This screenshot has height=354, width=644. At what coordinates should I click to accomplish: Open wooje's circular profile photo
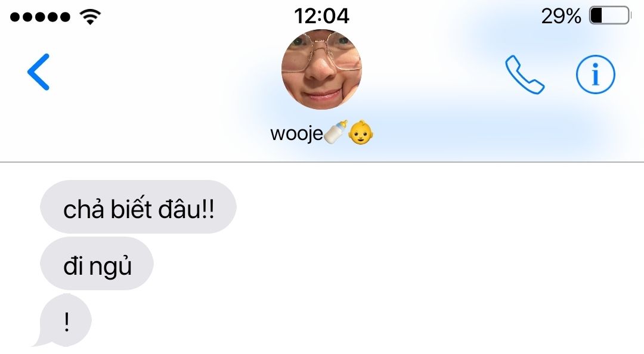pos(321,69)
